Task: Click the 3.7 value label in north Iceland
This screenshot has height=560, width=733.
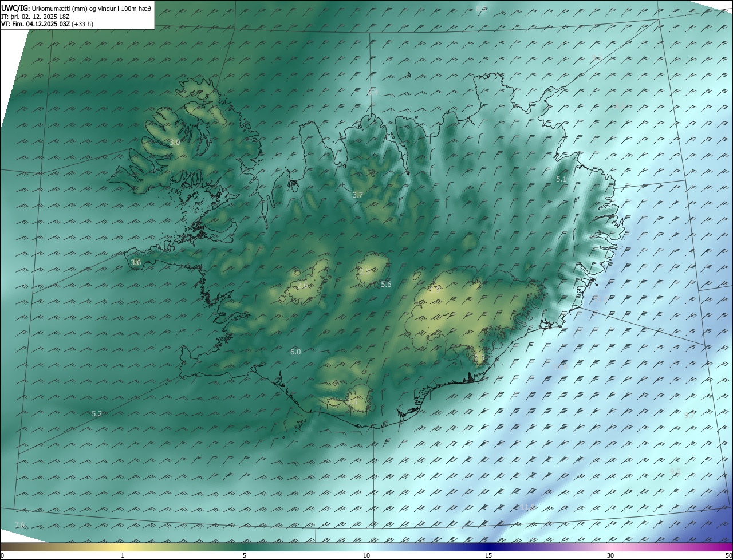Action: (357, 195)
